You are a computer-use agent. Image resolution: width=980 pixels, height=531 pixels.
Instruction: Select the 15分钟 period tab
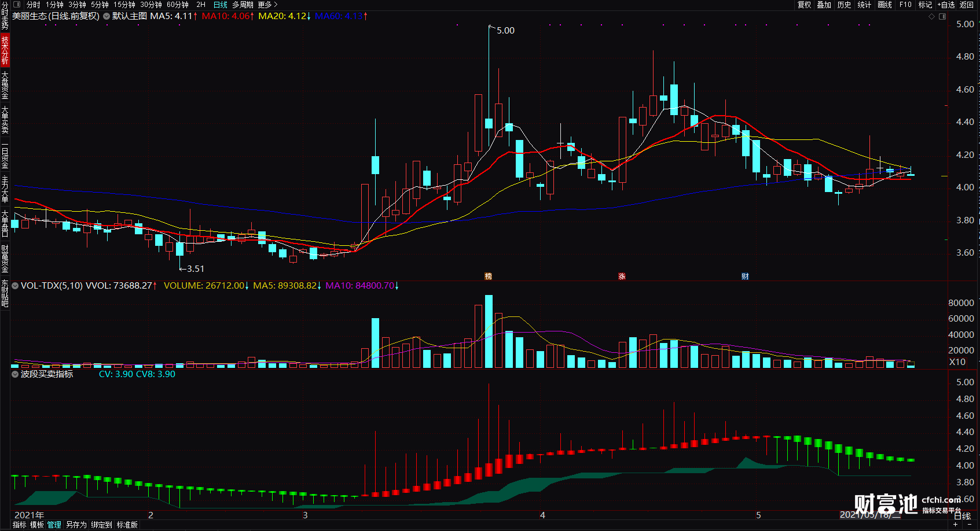coord(124,5)
